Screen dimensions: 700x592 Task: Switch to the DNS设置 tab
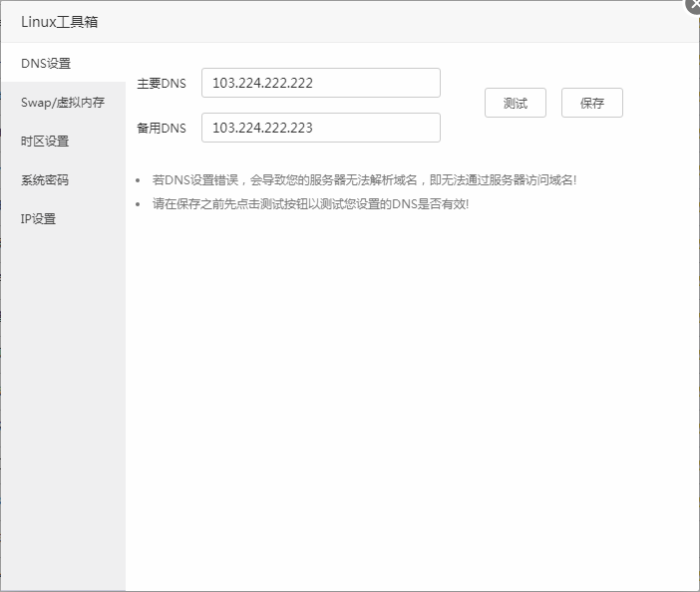[x=46, y=63]
